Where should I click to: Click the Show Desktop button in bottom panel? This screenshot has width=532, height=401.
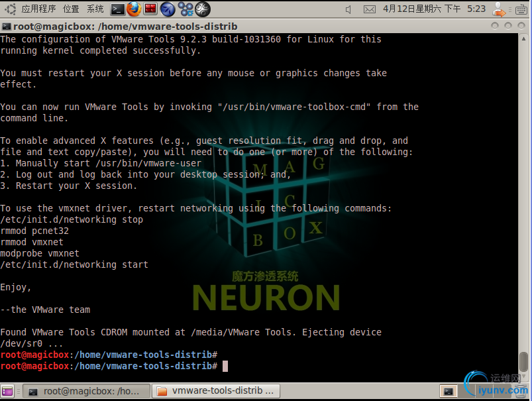click(7, 391)
